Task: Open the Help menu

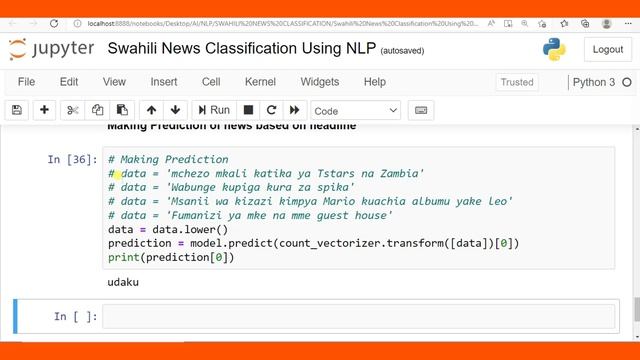Action: (375, 82)
